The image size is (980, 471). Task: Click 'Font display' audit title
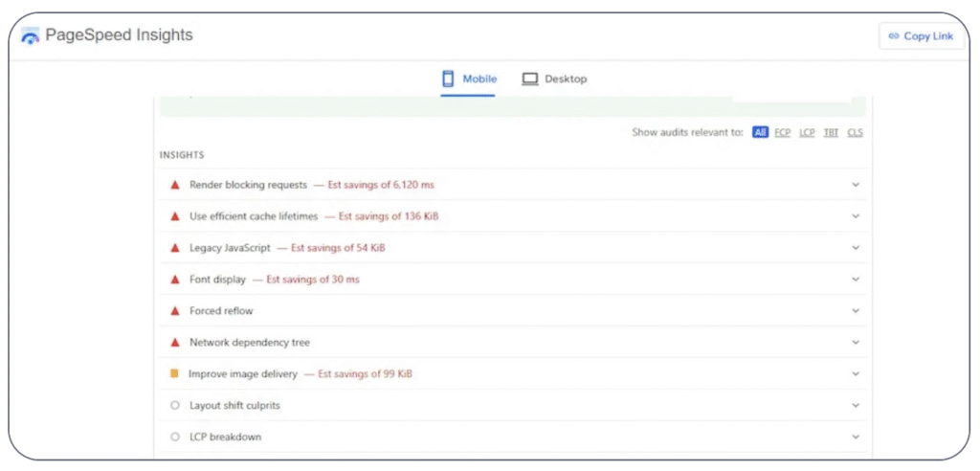pyautogui.click(x=217, y=279)
